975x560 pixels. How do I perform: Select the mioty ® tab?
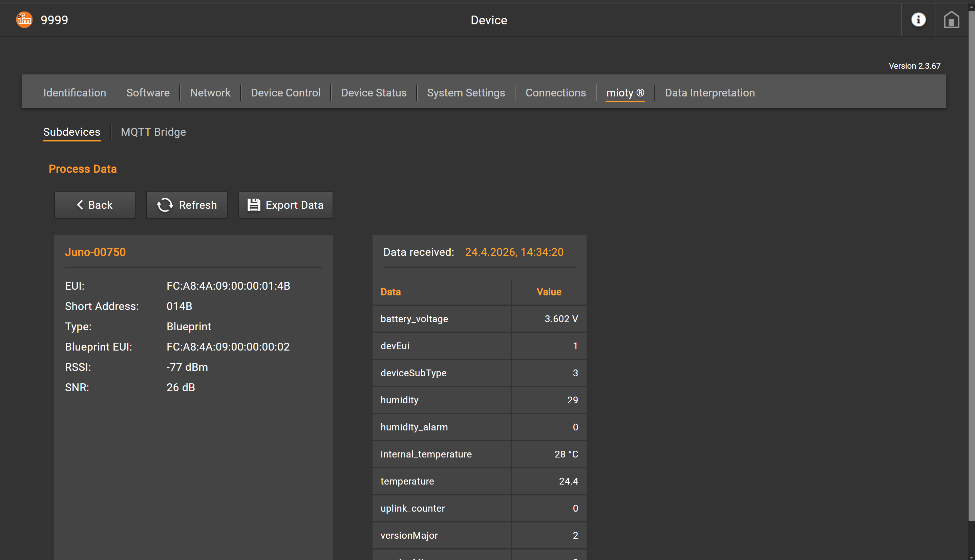[625, 93]
